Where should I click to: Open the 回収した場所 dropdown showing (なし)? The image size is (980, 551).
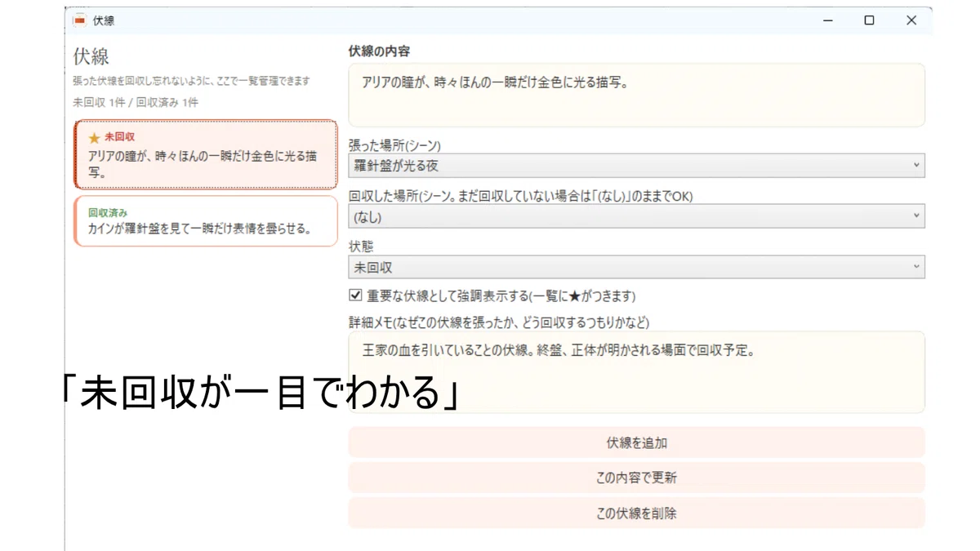click(x=636, y=216)
